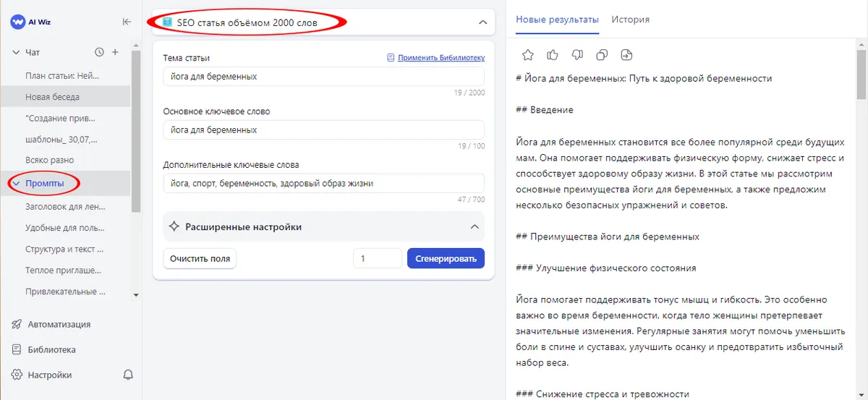Open the 'План статьи: Ней...' chat

pyautogui.click(x=62, y=75)
